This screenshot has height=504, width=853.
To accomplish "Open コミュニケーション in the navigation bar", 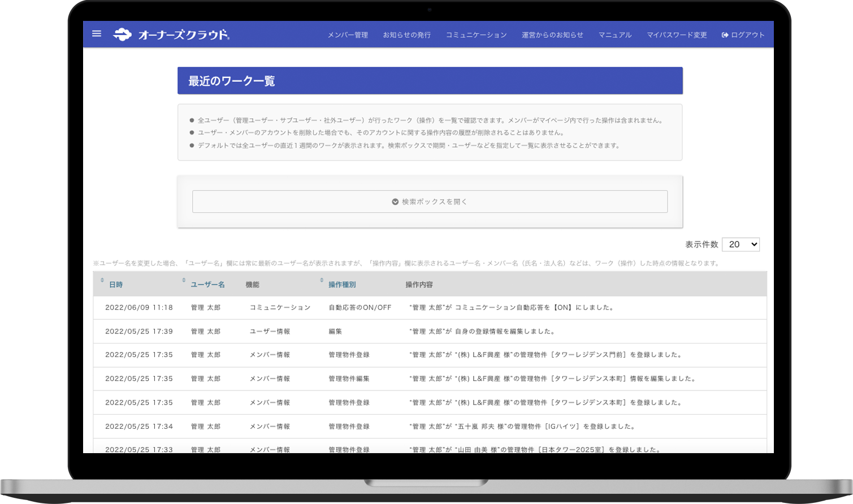I will pos(476,34).
